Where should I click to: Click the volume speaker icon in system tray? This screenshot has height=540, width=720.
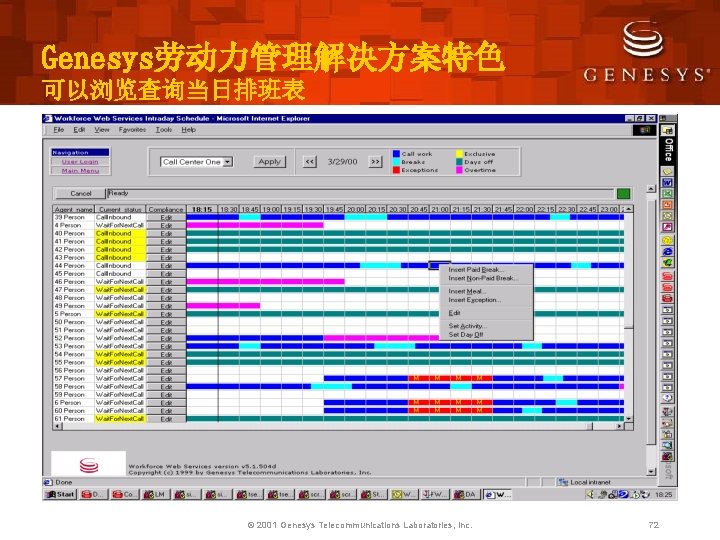click(591, 495)
